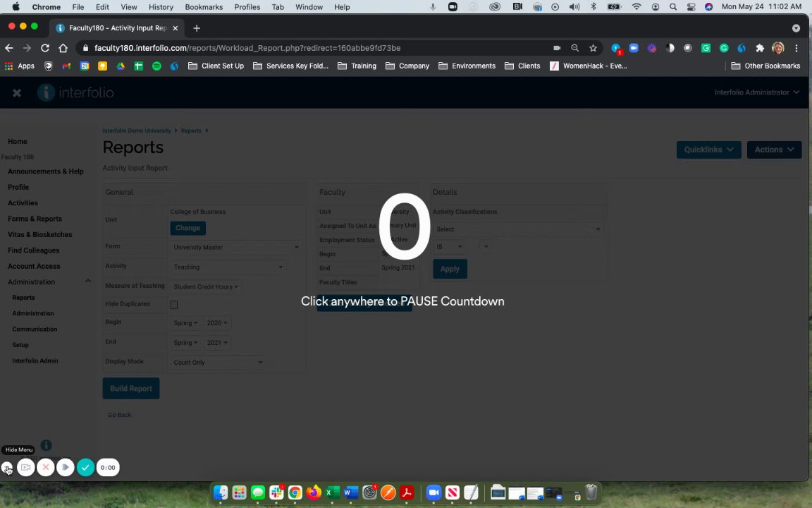Open the Apps shortcut in the bookmarks bar

[19, 66]
